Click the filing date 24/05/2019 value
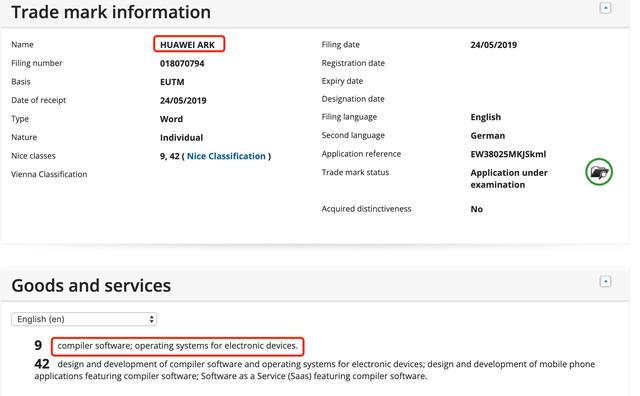640x396 pixels. pyautogui.click(x=493, y=45)
